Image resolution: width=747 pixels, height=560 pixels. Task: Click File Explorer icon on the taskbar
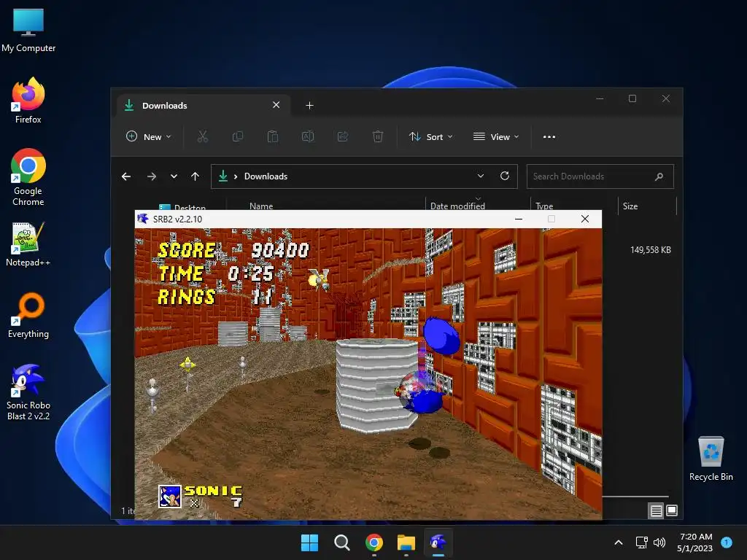[406, 542]
